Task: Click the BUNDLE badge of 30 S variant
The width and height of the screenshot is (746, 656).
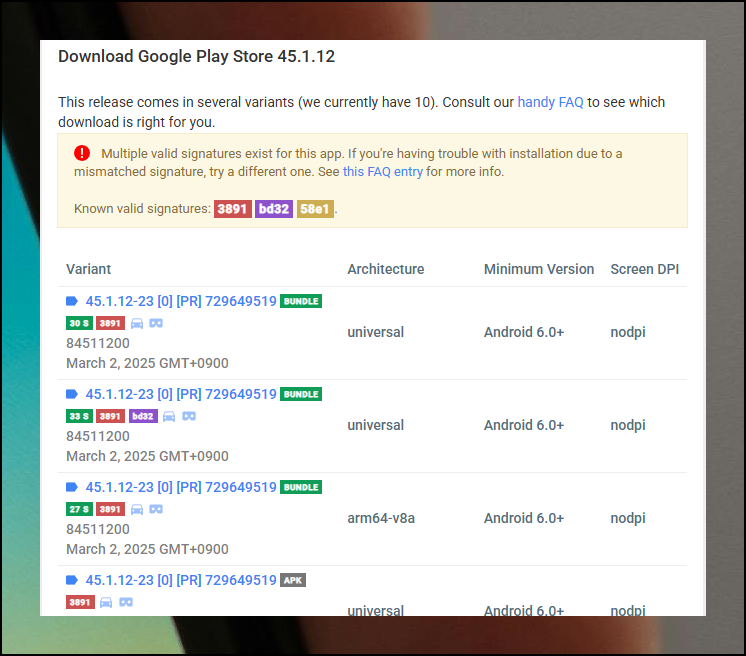Action: click(x=301, y=301)
